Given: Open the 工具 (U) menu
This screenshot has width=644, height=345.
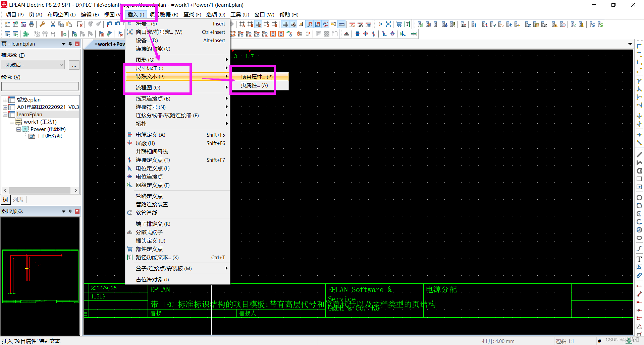Looking at the screenshot, I should pos(239,14).
